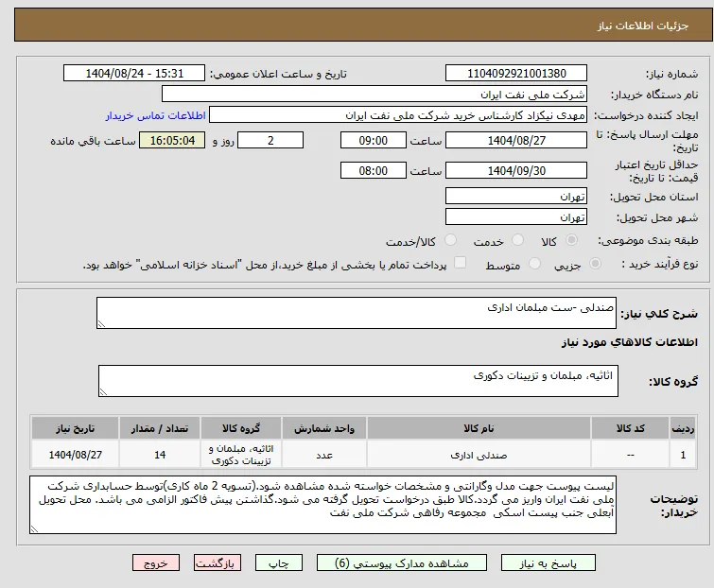Click the 08:00 validity hour field
The width and height of the screenshot is (714, 588).
pos(374,171)
